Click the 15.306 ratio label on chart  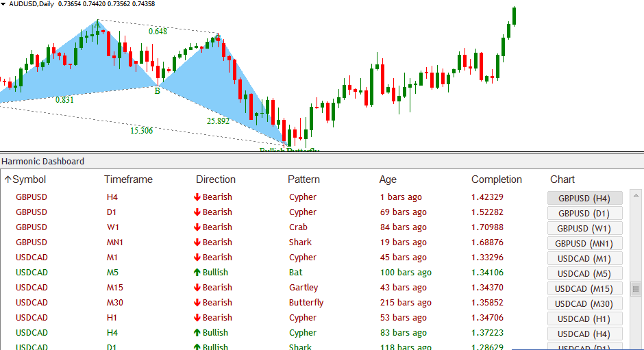pos(141,131)
